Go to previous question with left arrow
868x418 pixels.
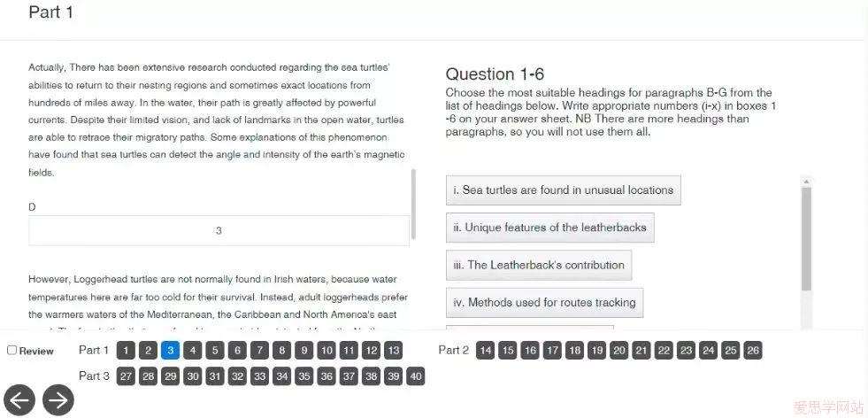coord(18,399)
